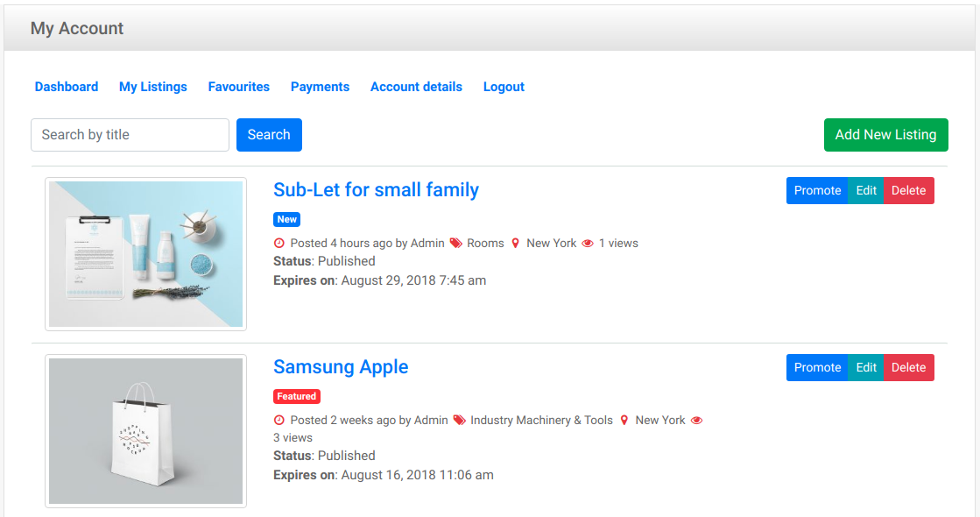Go to Favourites section

coord(239,87)
